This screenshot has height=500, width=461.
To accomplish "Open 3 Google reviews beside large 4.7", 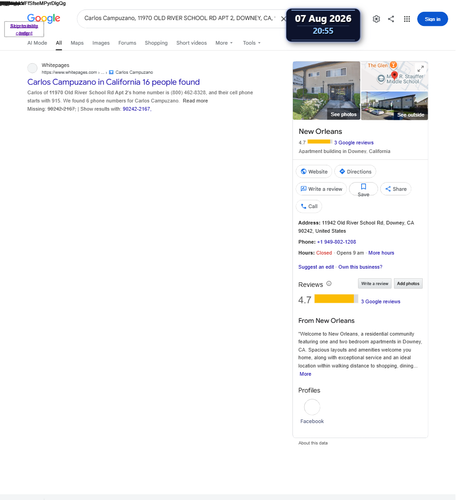I will (380, 302).
